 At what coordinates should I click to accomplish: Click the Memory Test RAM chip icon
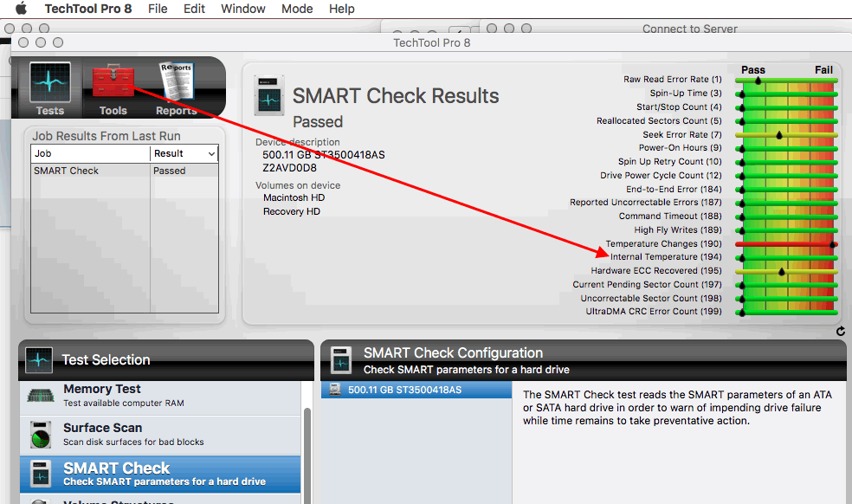point(41,395)
